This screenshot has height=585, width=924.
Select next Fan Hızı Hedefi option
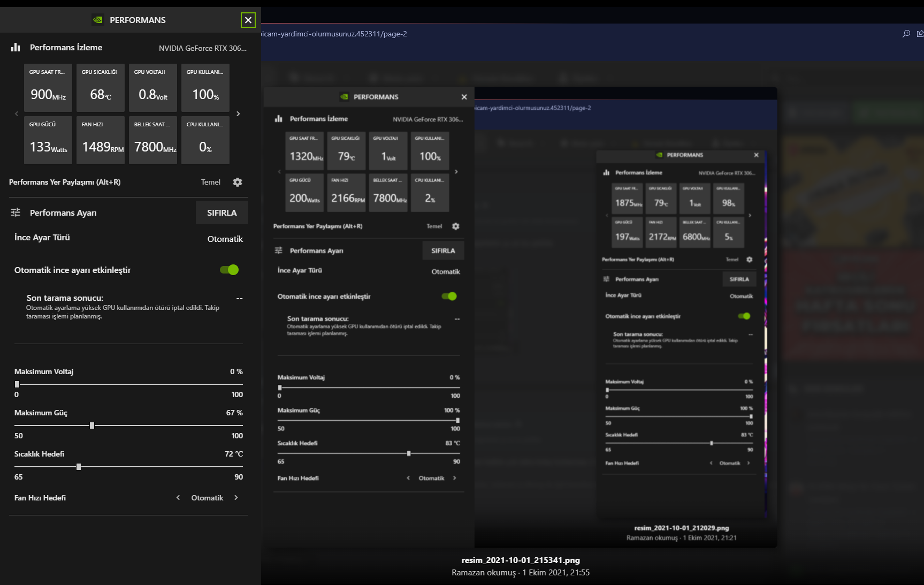236,498
